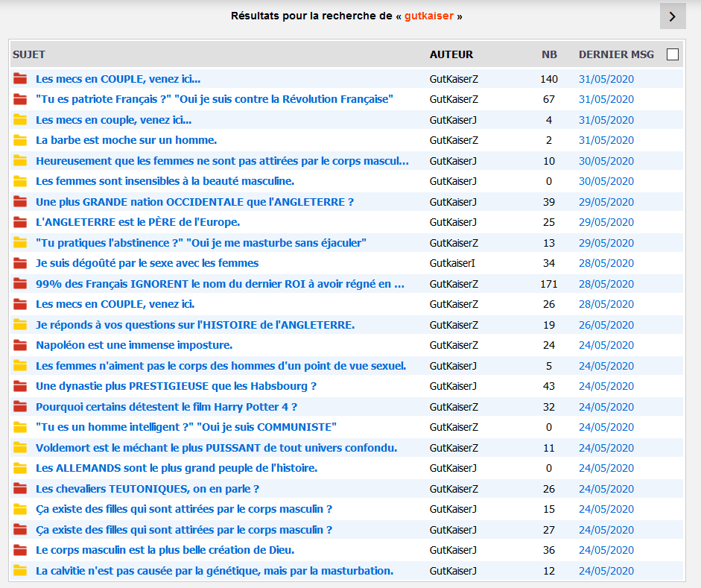
Task: Click the red folder icon beside the Napoléon topic
Action: coord(20,345)
